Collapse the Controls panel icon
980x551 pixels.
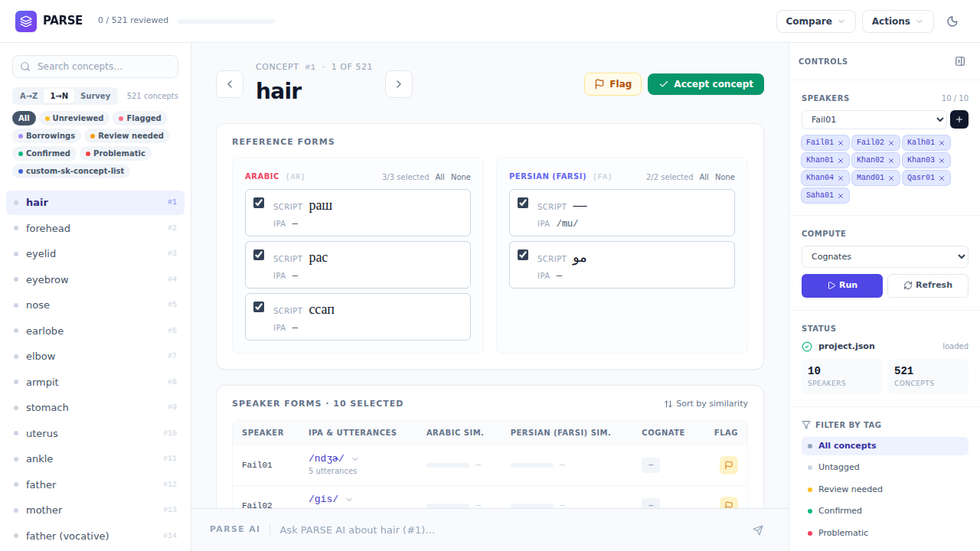tap(960, 61)
